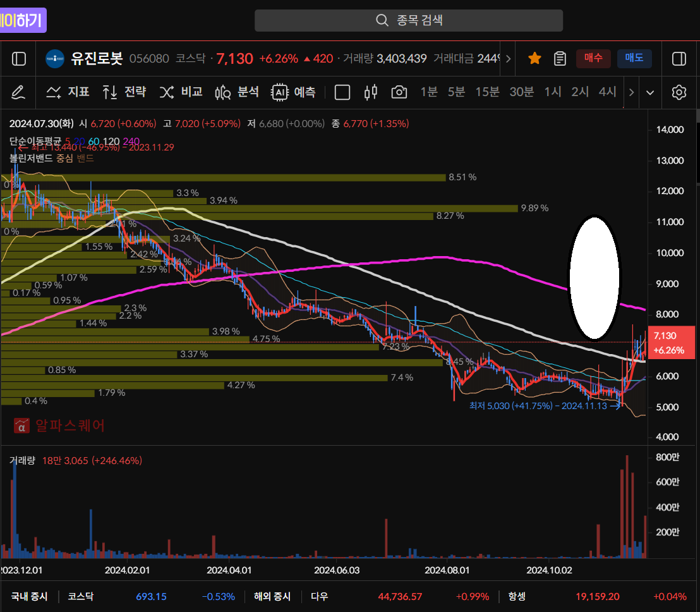
Task: Add 유진로봇 to favorites with star
Action: click(x=534, y=59)
